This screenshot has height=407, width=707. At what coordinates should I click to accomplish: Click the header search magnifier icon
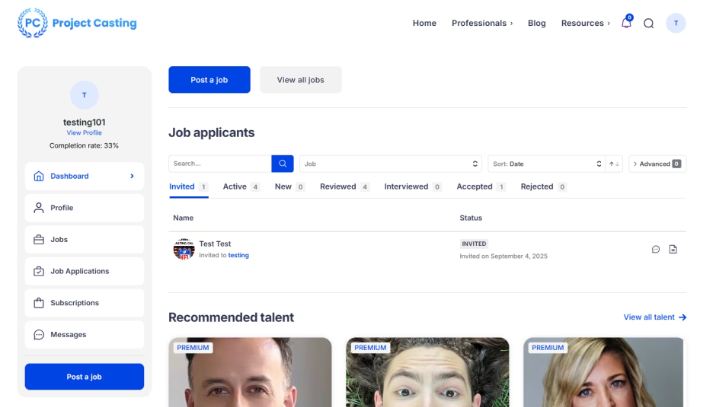pyautogui.click(x=648, y=23)
